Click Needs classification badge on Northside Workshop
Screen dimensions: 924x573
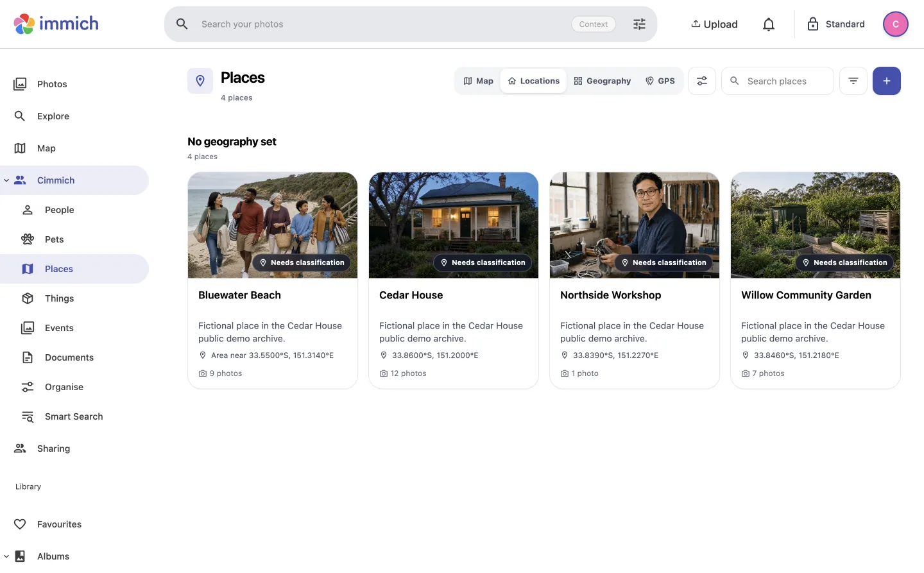point(663,262)
